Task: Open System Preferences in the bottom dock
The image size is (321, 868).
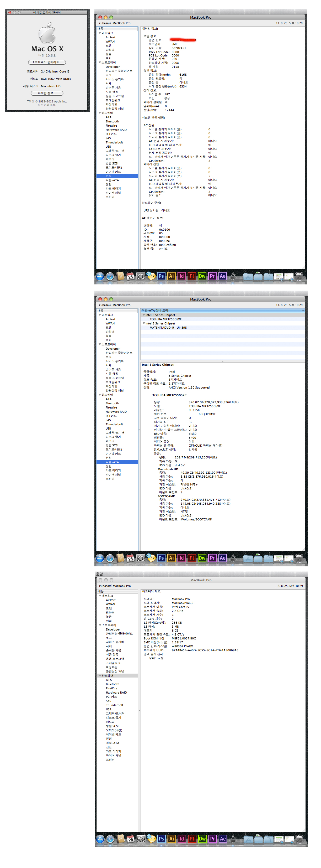Action: tap(141, 839)
